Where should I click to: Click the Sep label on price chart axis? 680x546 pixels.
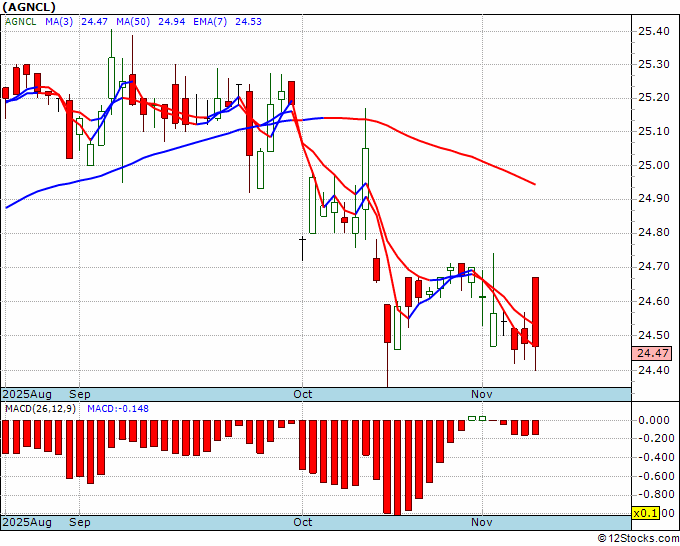[x=80, y=394]
